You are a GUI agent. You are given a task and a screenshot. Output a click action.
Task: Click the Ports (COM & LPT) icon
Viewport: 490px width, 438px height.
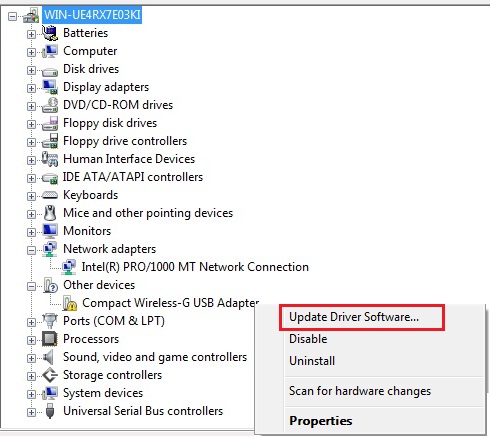coord(50,321)
